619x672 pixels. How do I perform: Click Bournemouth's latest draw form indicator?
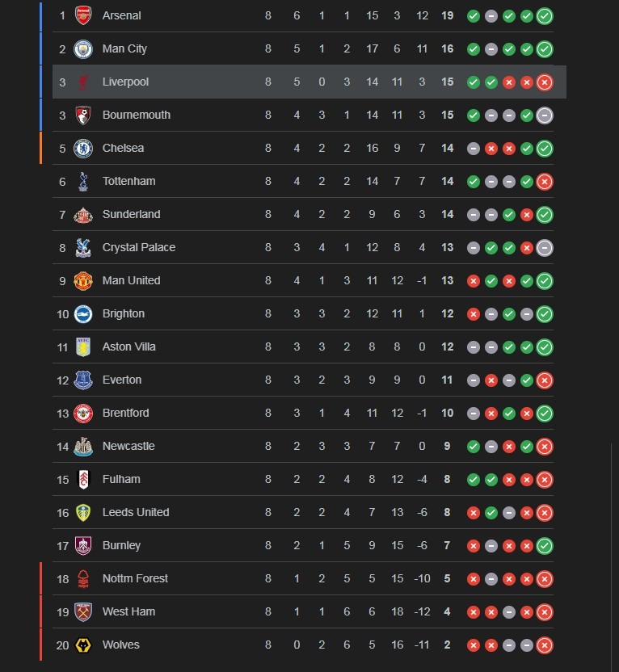pyautogui.click(x=545, y=115)
